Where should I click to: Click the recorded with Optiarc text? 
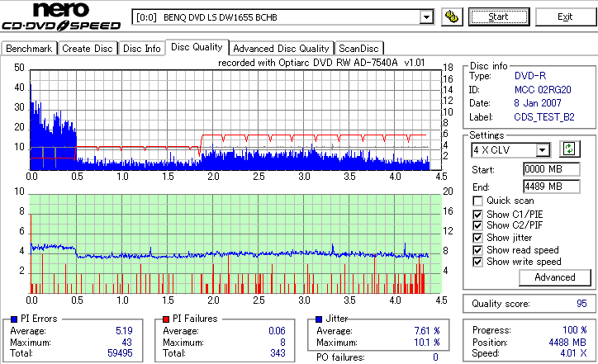click(x=321, y=63)
